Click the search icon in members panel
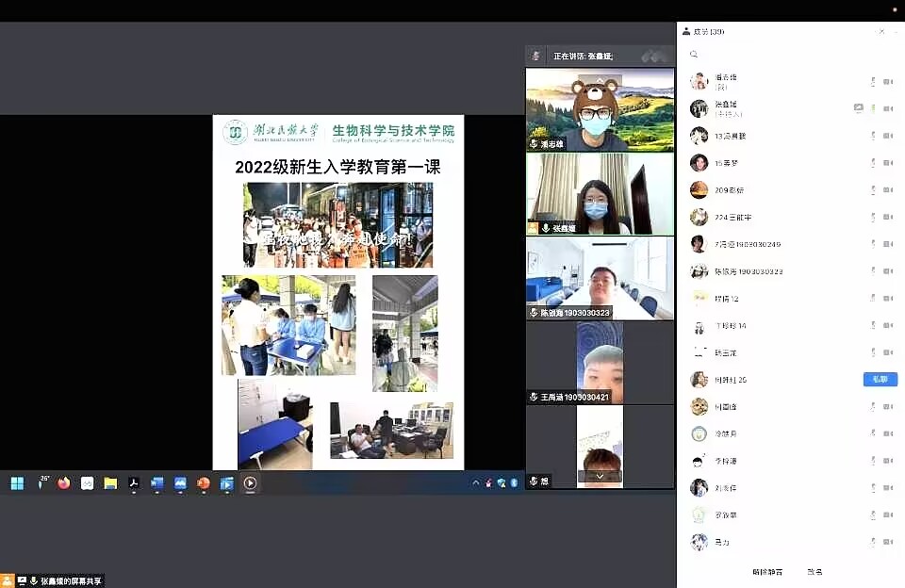Viewport: 905px width, 588px height. click(694, 55)
